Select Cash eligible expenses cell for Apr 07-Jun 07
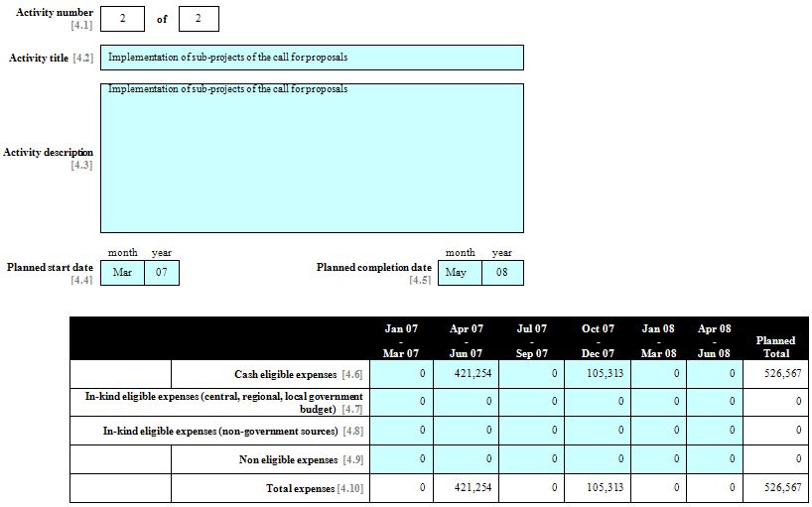The image size is (812, 507). 465,374
